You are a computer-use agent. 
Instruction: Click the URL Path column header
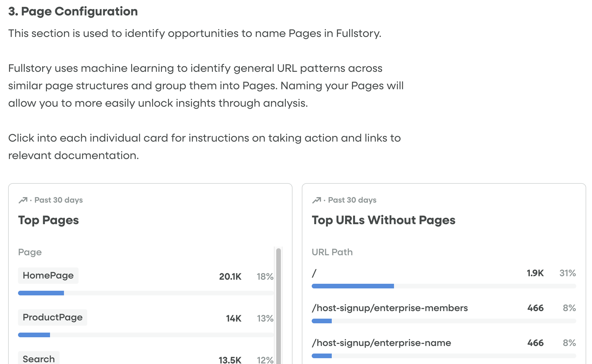pyautogui.click(x=332, y=252)
